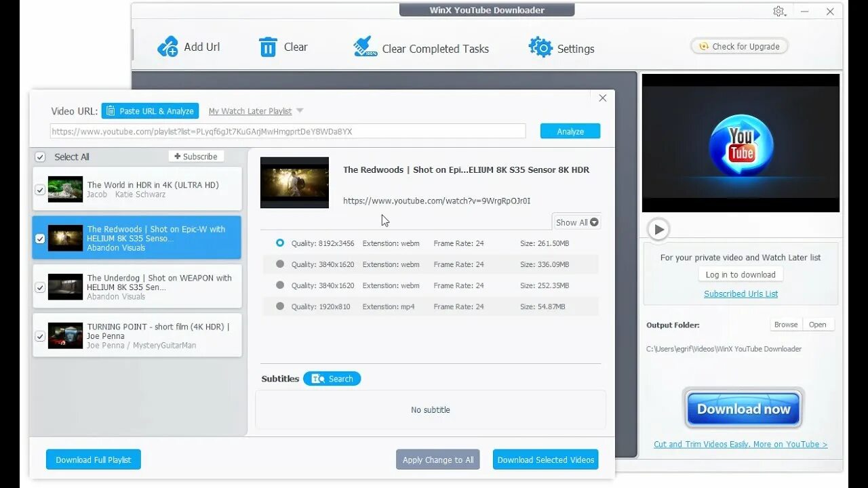Click the Clear toolbar label

pos(296,47)
